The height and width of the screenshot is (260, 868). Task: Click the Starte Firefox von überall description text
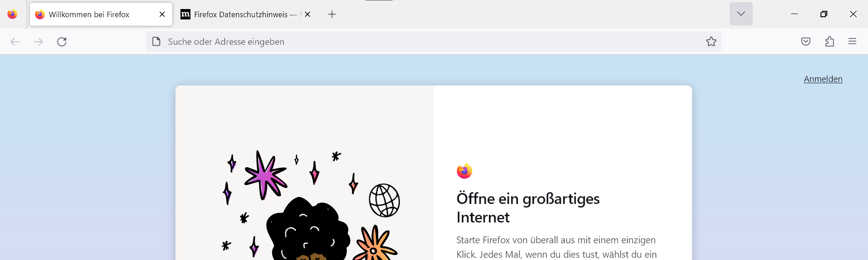click(x=556, y=247)
